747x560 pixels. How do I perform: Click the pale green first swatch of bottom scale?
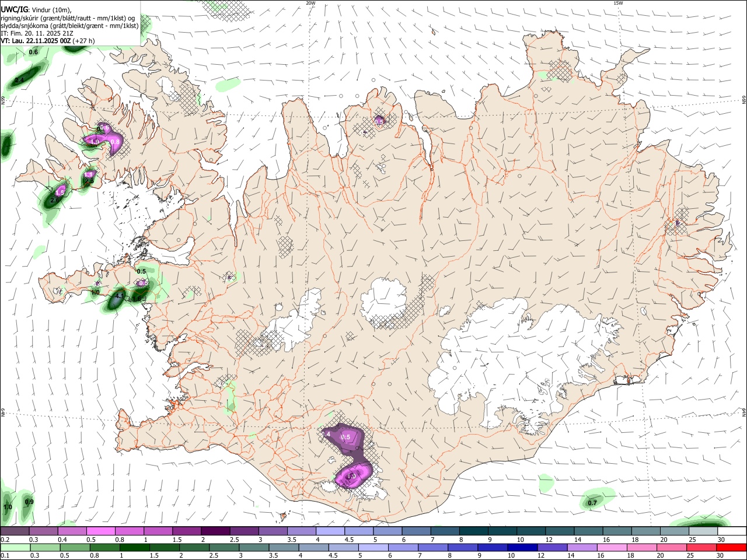pyautogui.click(x=15, y=548)
